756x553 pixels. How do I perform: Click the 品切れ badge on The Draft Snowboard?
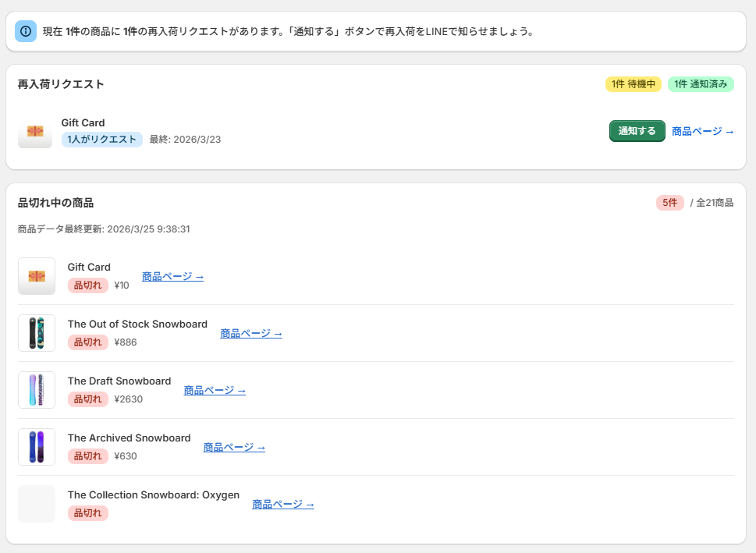pos(87,399)
